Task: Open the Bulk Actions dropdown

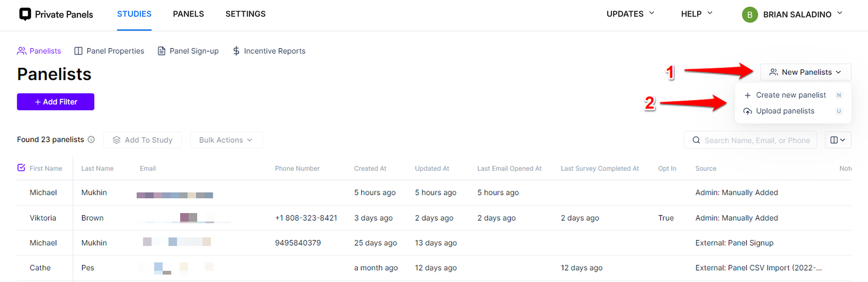Action: pos(226,140)
